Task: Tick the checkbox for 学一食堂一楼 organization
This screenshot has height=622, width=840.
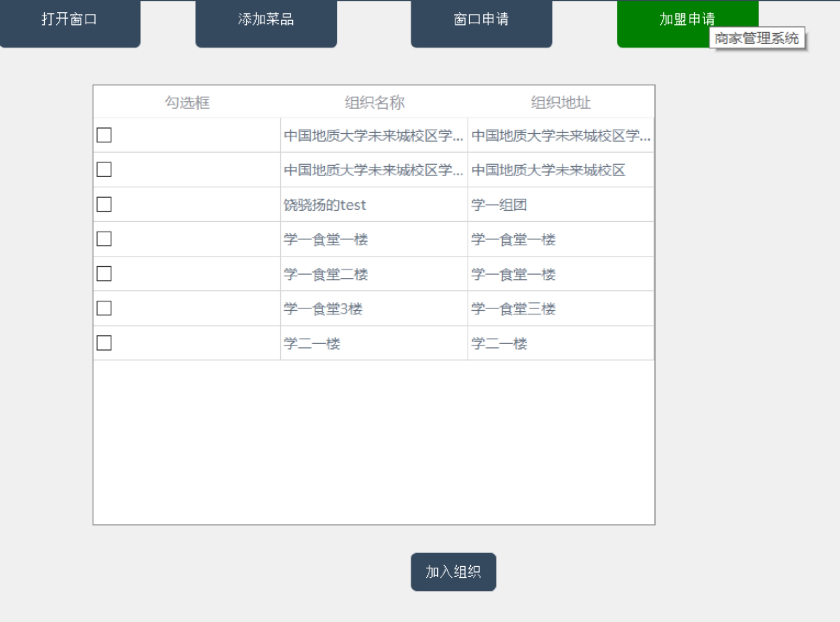Action: coord(104,239)
